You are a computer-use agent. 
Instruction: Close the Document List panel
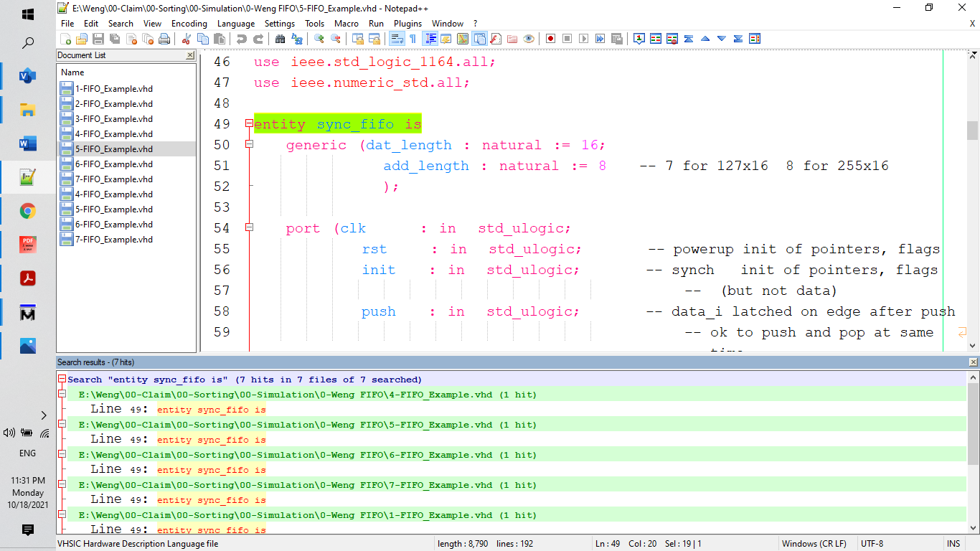tap(190, 55)
